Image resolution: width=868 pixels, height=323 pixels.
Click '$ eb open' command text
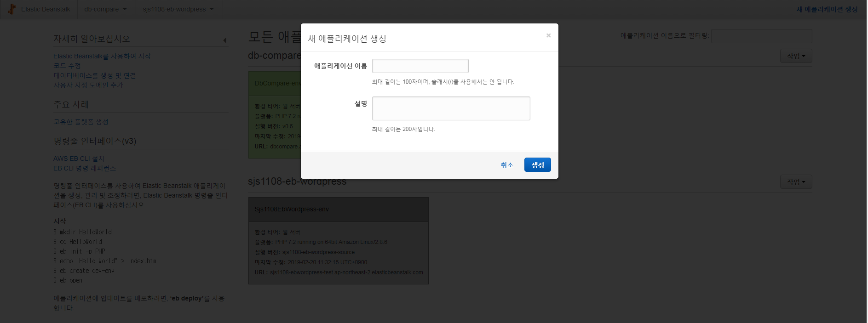pos(68,280)
